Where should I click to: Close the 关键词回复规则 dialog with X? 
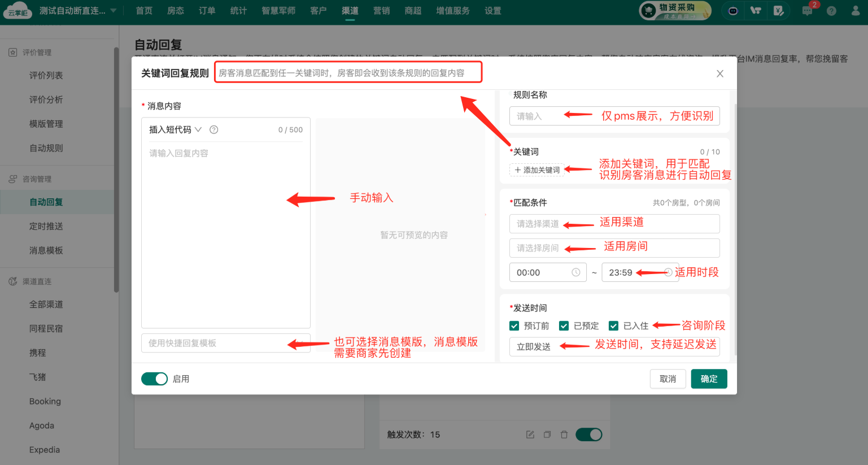(x=720, y=73)
